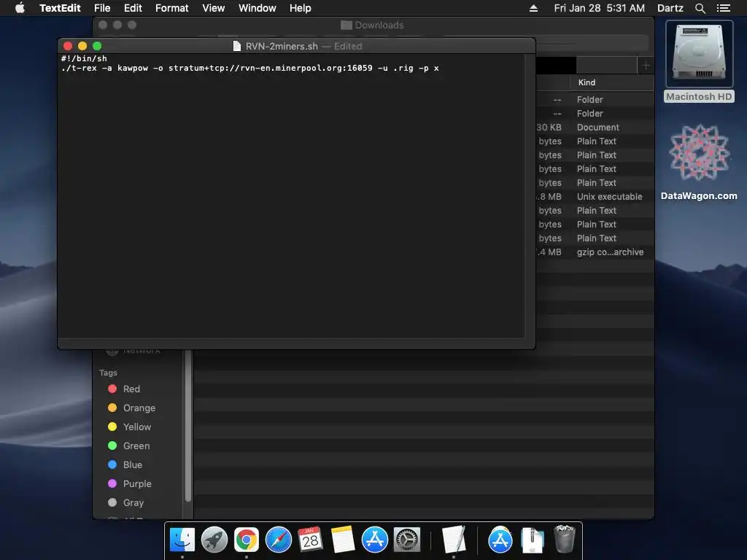This screenshot has width=747, height=560.
Task: Open Notes from the Dock
Action: [x=343, y=540]
